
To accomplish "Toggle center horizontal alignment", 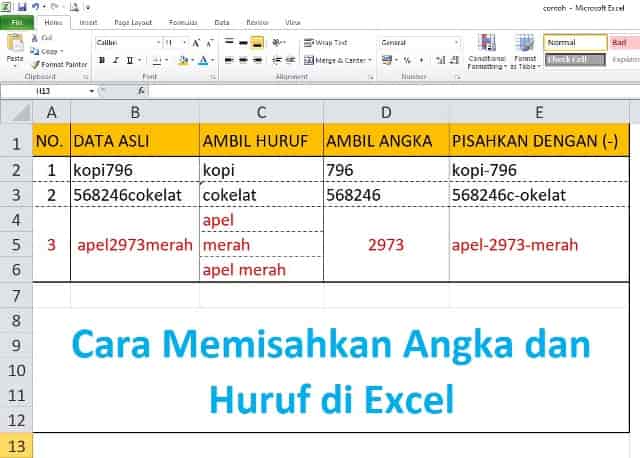I will click(x=243, y=60).
